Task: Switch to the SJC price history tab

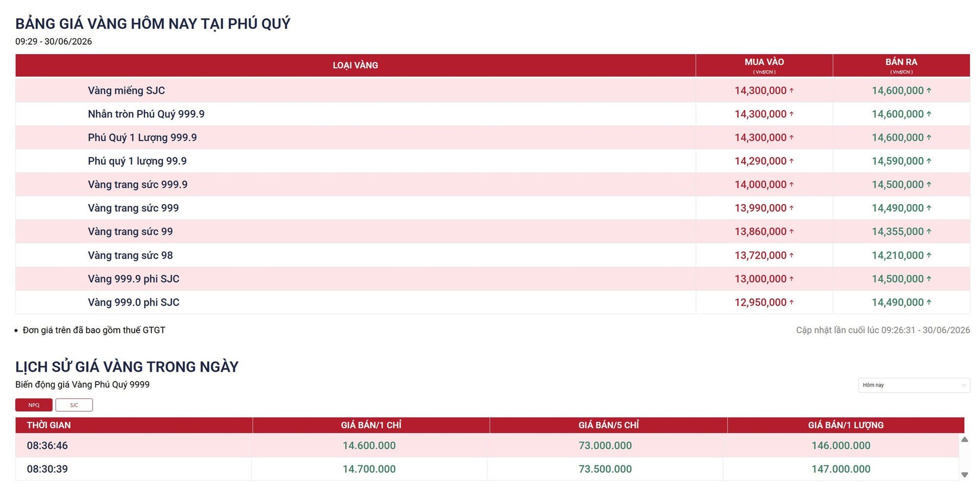Action: tap(74, 405)
